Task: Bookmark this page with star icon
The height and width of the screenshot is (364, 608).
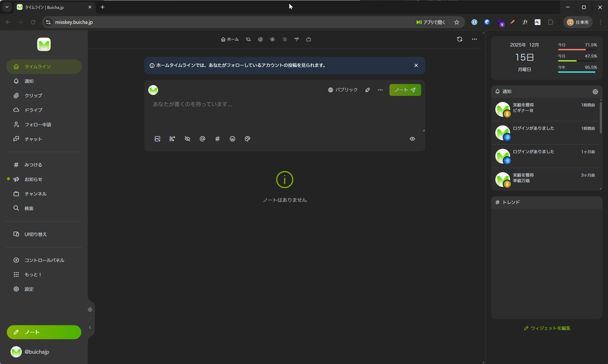Action: click(456, 22)
